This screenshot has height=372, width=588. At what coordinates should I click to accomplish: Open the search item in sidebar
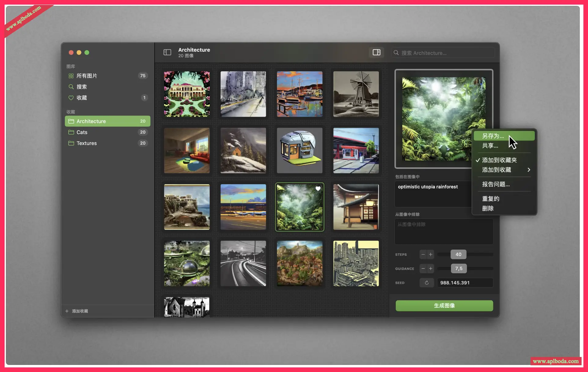point(81,87)
